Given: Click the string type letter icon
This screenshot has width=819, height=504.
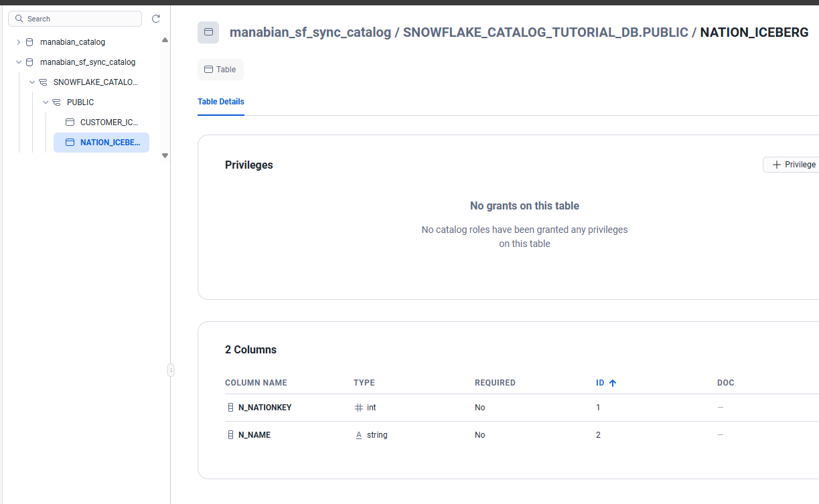Looking at the screenshot, I should pyautogui.click(x=359, y=435).
